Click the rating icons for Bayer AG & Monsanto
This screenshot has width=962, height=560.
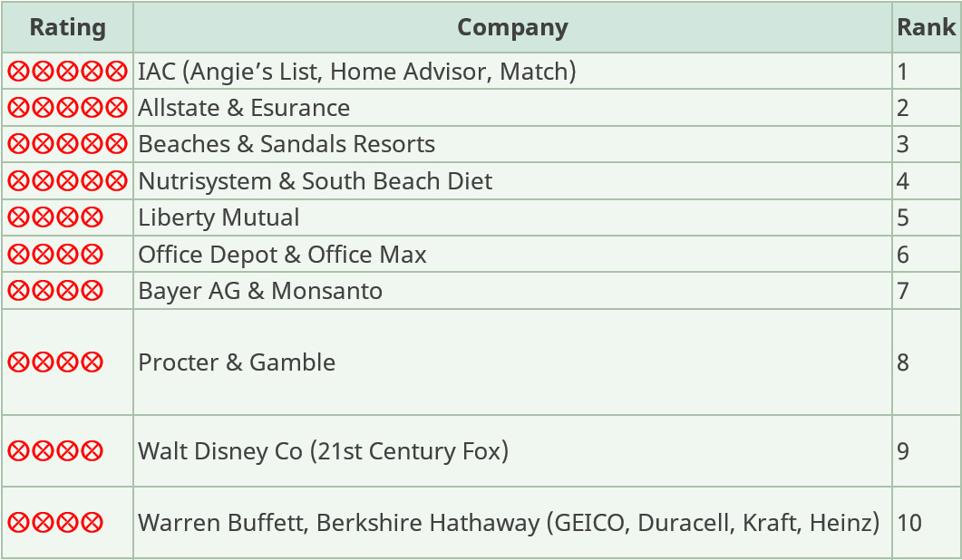coord(55,291)
